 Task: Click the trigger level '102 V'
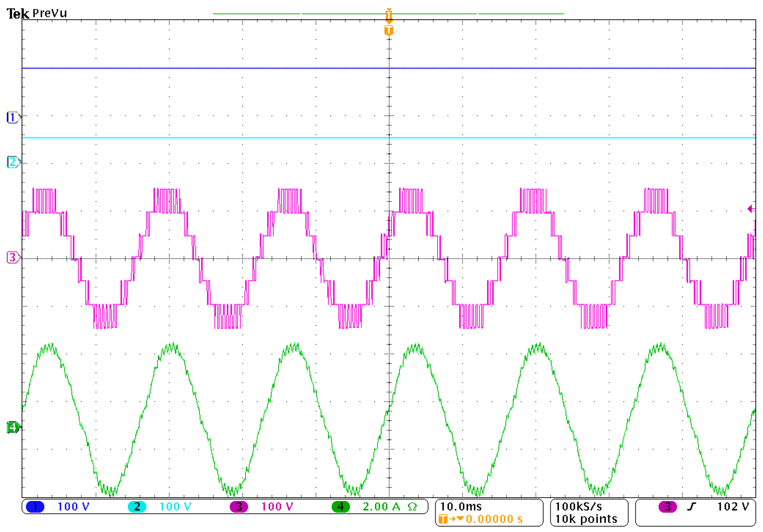click(733, 507)
